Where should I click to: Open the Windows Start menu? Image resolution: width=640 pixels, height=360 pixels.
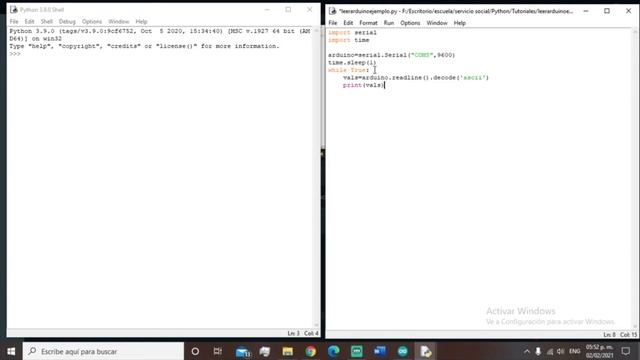pyautogui.click(x=11, y=351)
